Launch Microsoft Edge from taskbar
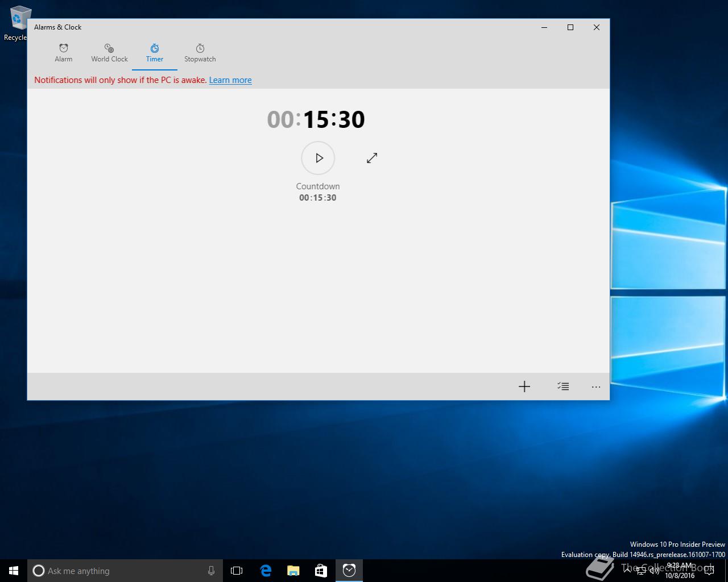This screenshot has width=728, height=582. pyautogui.click(x=266, y=571)
